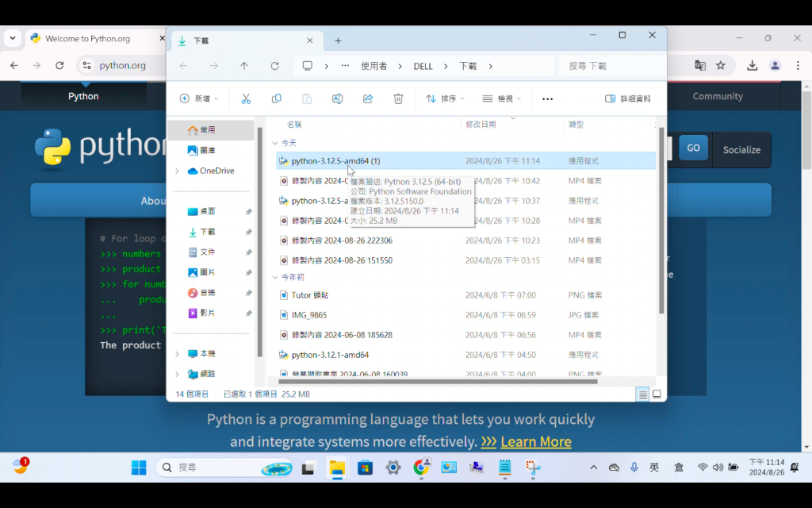Screen dimensions: 812x508
Task: Expand the OneDrive tree node
Action: [x=177, y=171]
